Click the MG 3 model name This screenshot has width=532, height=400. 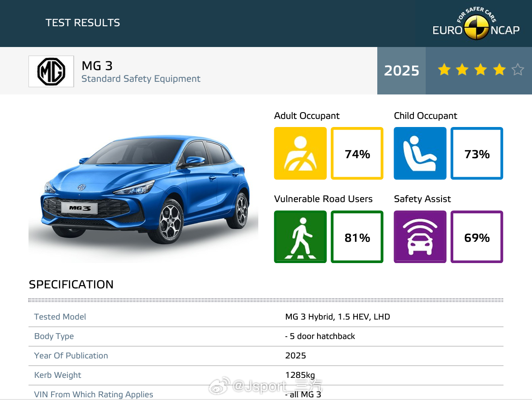97,66
